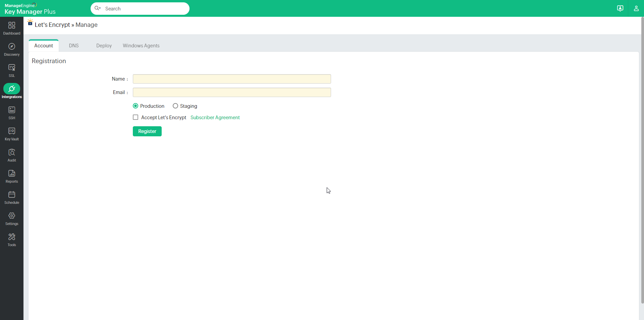Open the Tools section
Viewport: 644px width, 320px height.
[12, 240]
